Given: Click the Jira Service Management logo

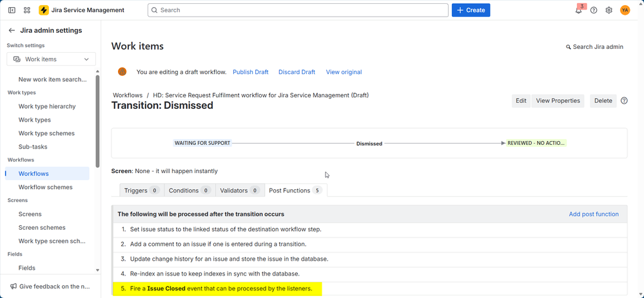Looking at the screenshot, I should coord(44,10).
